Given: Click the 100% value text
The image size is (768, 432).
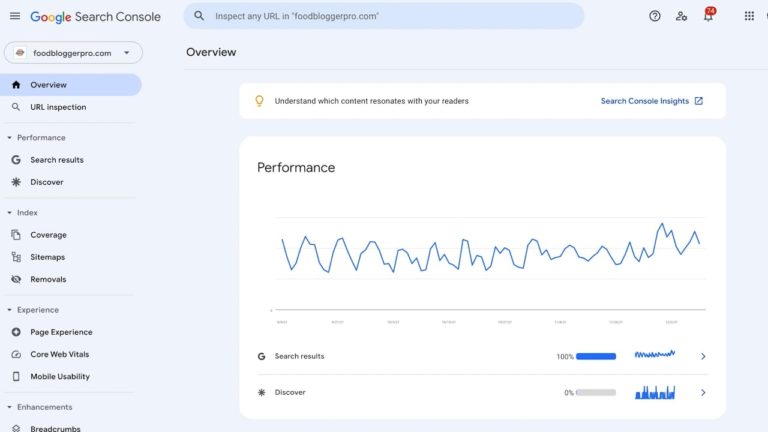Looking at the screenshot, I should tap(565, 357).
